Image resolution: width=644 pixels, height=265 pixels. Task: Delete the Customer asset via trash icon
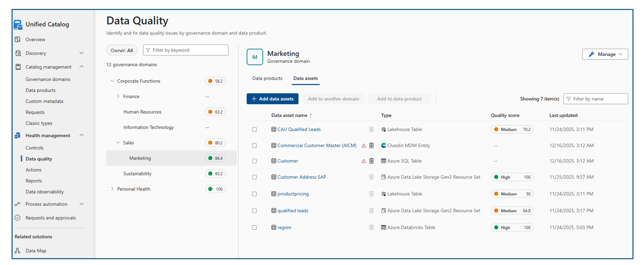[372, 161]
